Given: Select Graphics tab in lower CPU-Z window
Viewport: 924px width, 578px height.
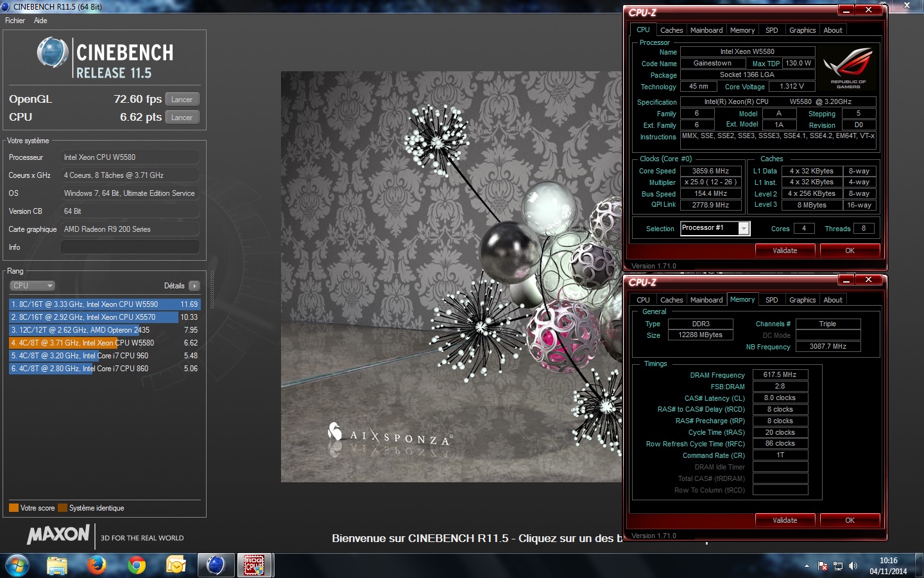Looking at the screenshot, I should click(x=803, y=300).
